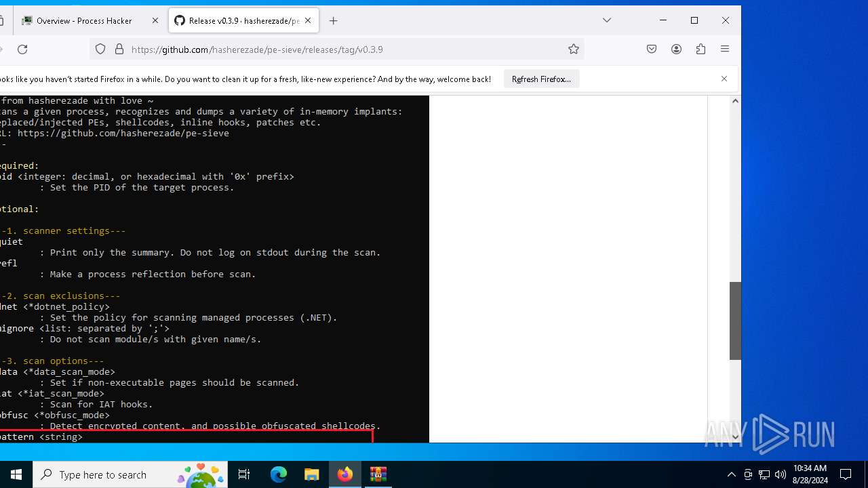Open File Explorer from the taskbar

(x=311, y=474)
